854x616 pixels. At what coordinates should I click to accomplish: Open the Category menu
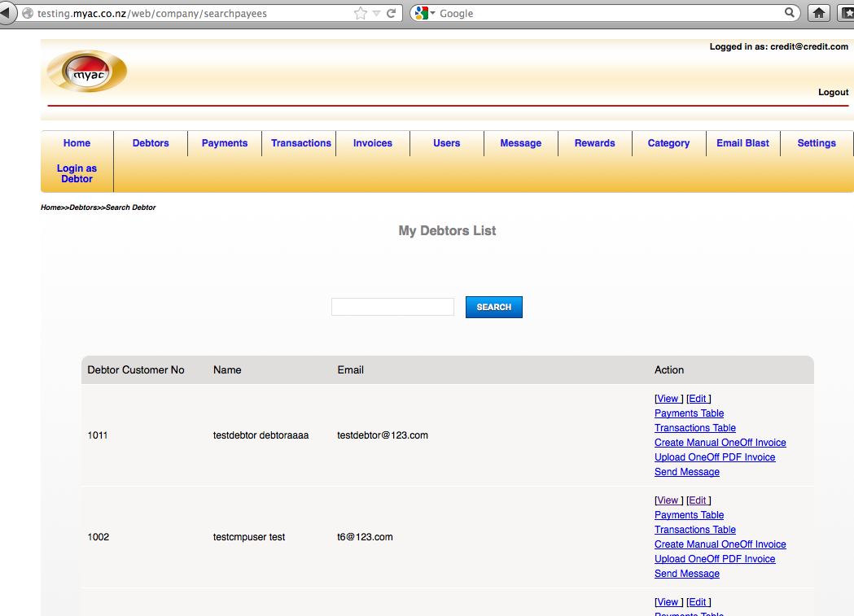point(669,143)
